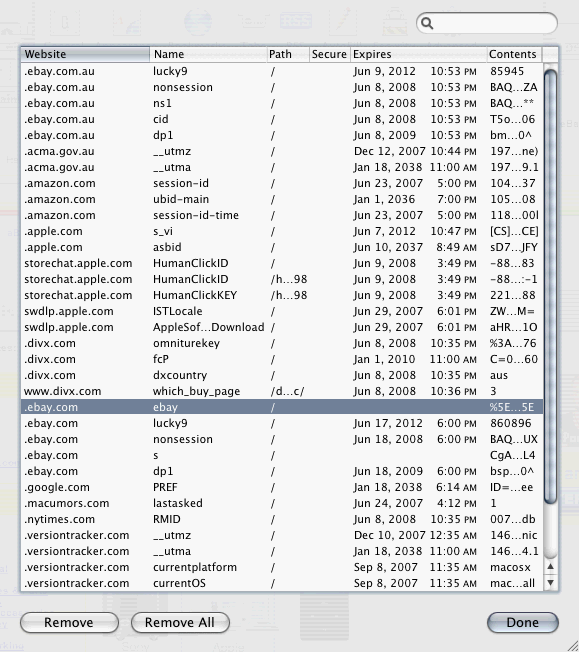The image size is (579, 652).
Task: Select the .ebay.com nonsession cookie row
Action: (x=282, y=440)
